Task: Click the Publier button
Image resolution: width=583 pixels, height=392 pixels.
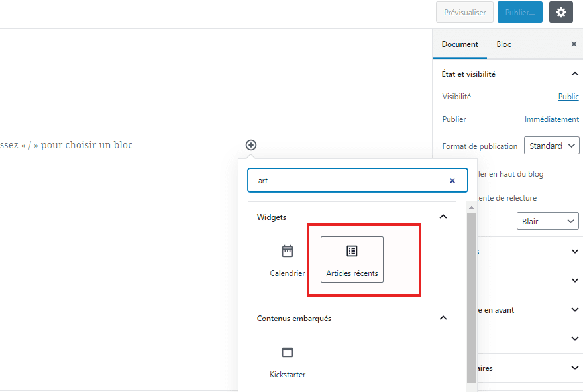Action: [519, 13]
